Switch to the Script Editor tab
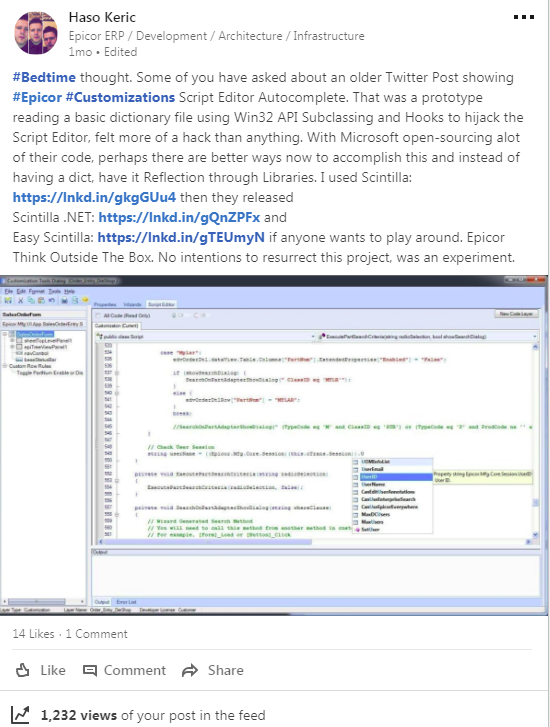This screenshot has height=727, width=550. pos(161,305)
